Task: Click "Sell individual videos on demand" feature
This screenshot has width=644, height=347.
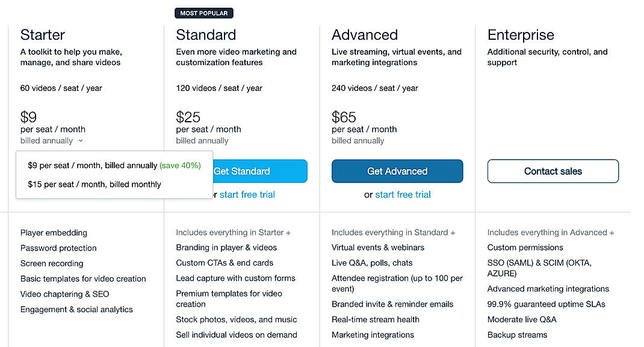Action: 236,334
